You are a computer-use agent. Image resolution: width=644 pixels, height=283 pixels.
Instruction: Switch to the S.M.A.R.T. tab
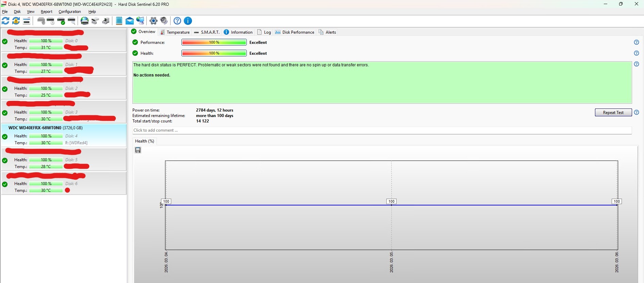207,32
